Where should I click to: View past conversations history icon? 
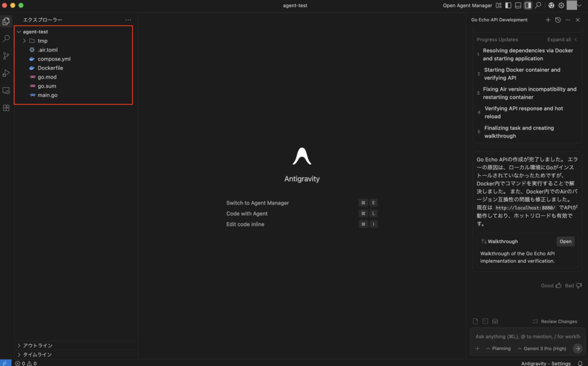coord(558,20)
